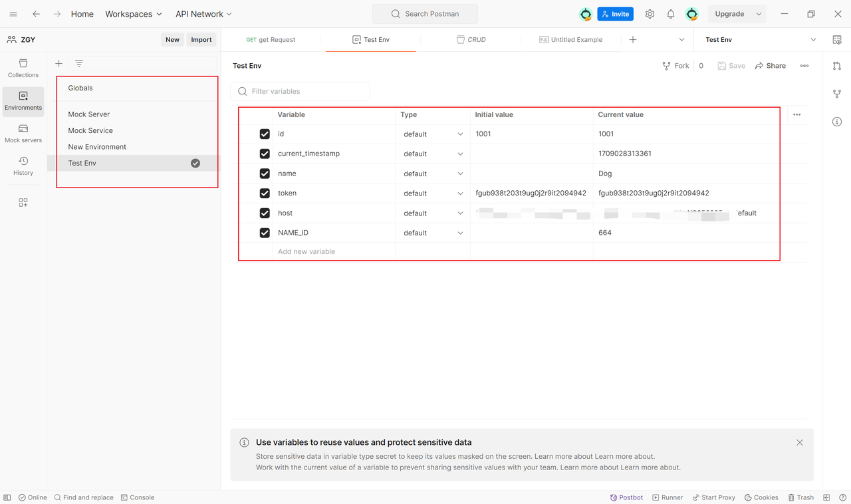
Task: Go to Home
Action: click(82, 14)
